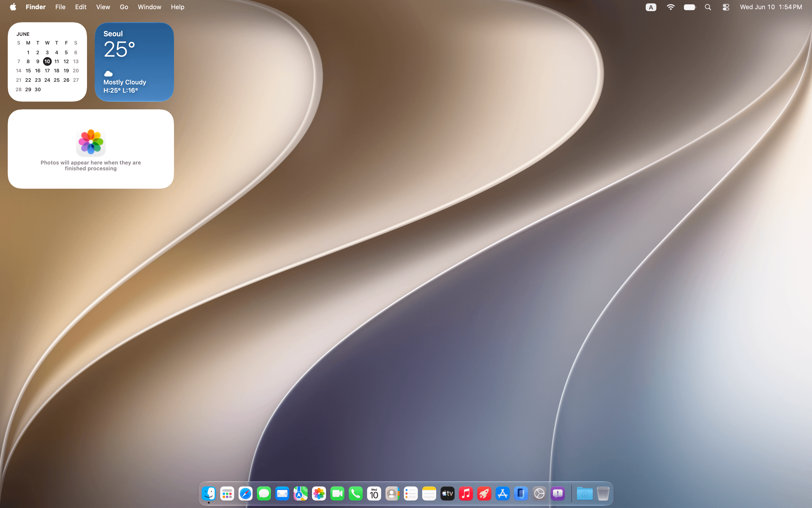Click "Mostly Cloudy" in weather widget

[124, 82]
